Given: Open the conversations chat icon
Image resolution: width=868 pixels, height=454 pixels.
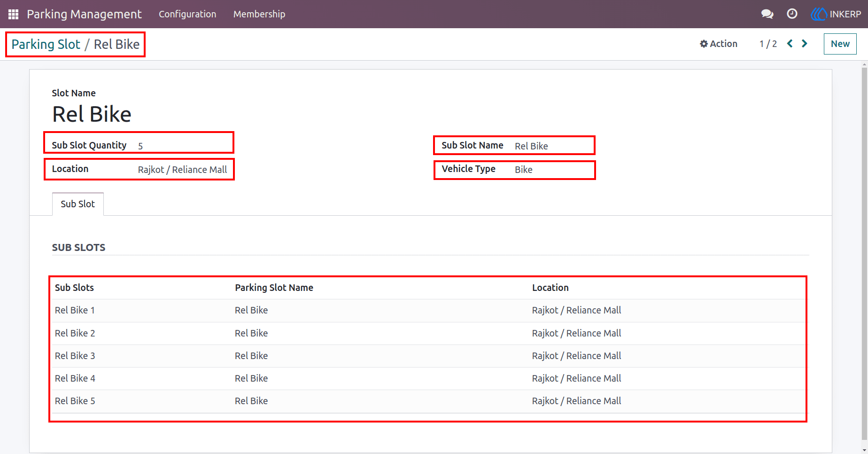Looking at the screenshot, I should coord(767,14).
